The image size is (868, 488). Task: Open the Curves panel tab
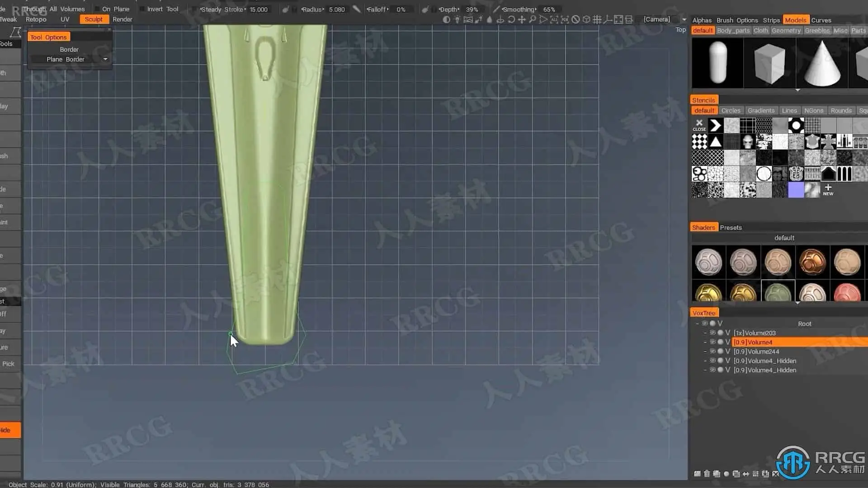coord(821,20)
